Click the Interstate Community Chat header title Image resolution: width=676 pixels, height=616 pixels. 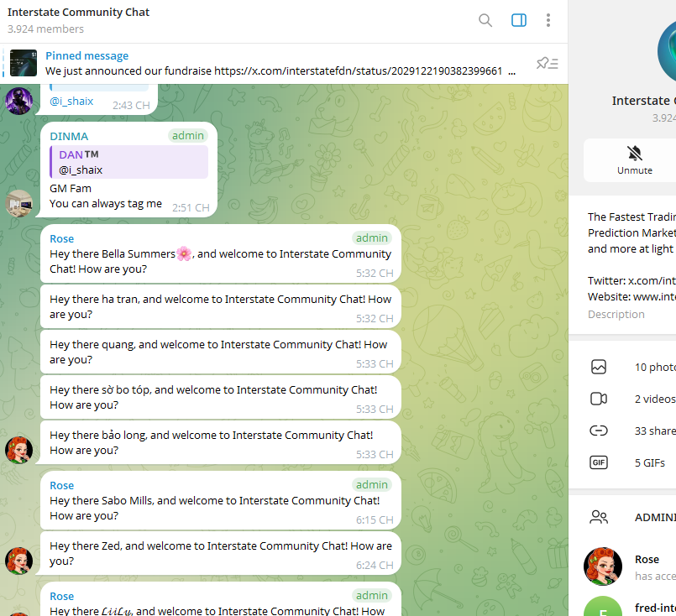coord(78,12)
